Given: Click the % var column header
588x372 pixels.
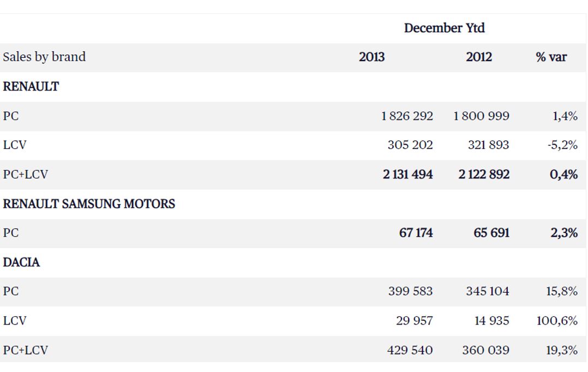Looking at the screenshot, I should [551, 57].
